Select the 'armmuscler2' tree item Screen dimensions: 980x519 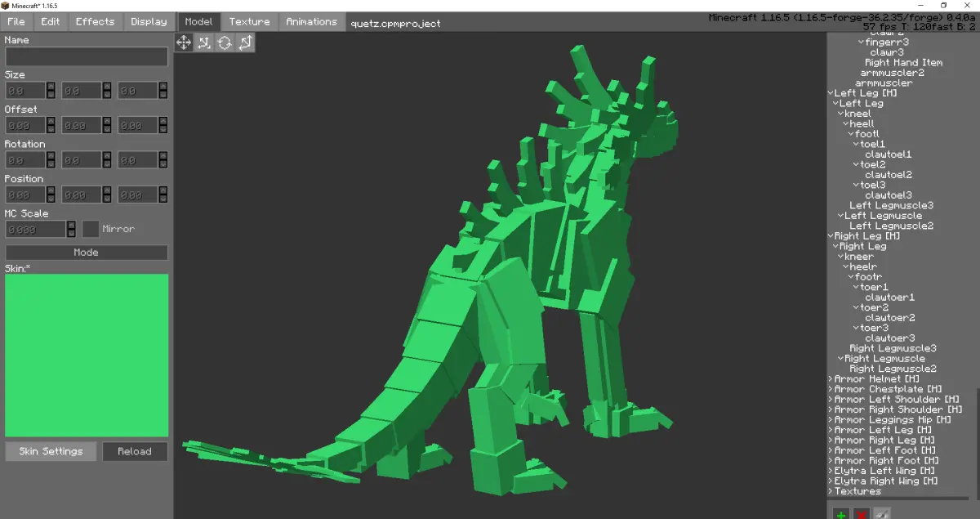coord(893,73)
